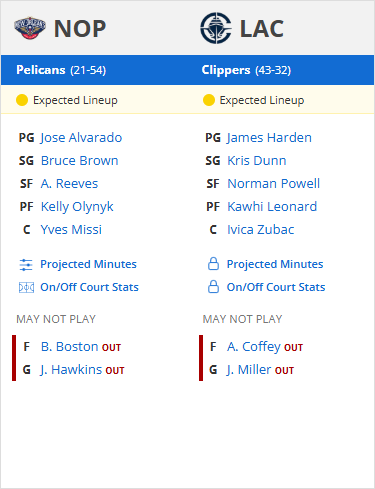Select Kawhi Leonard in Clippers lineup
The image size is (375, 489).
click(272, 207)
